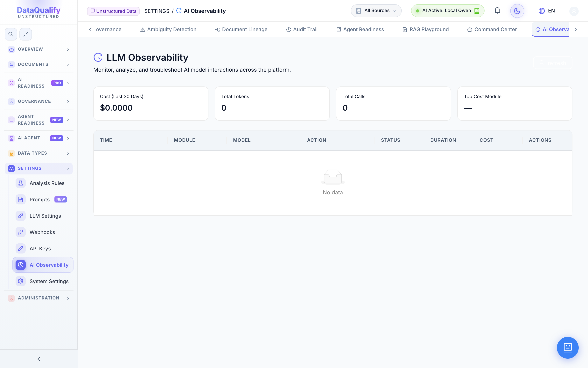
Task: Expand the Administration section
Action: (39, 298)
